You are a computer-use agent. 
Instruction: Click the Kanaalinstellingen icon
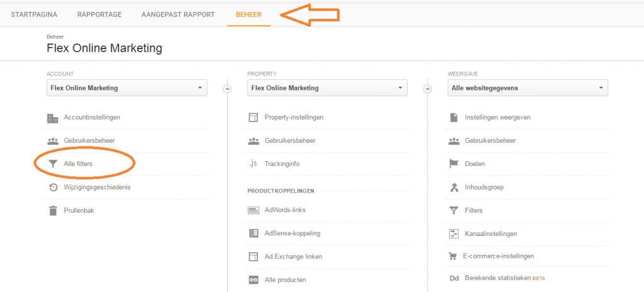pyautogui.click(x=453, y=234)
